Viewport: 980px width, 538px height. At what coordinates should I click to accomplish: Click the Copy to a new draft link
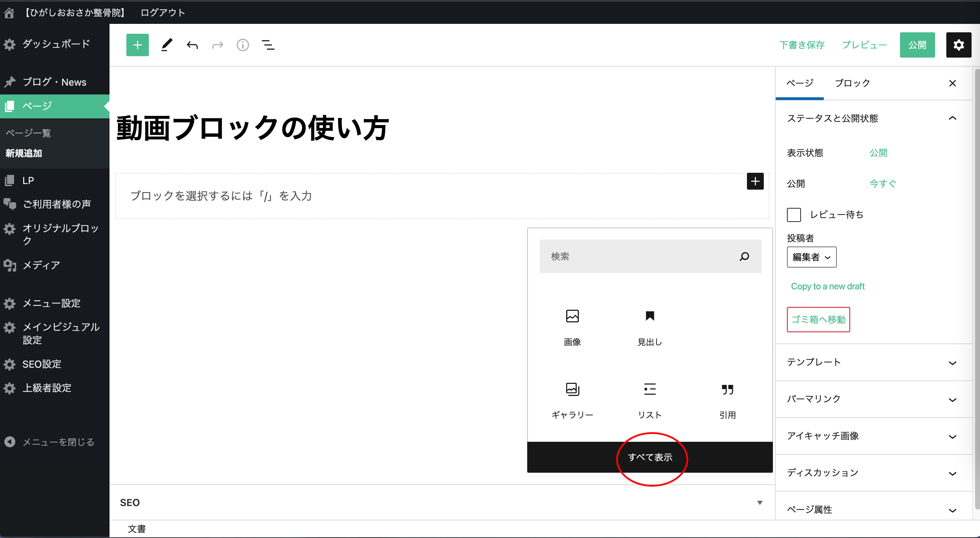[x=827, y=286]
